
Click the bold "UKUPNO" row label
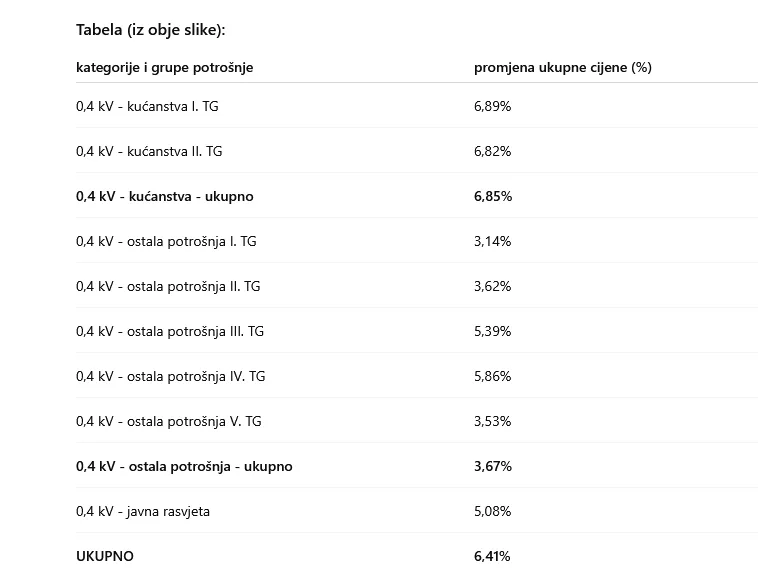(104, 556)
